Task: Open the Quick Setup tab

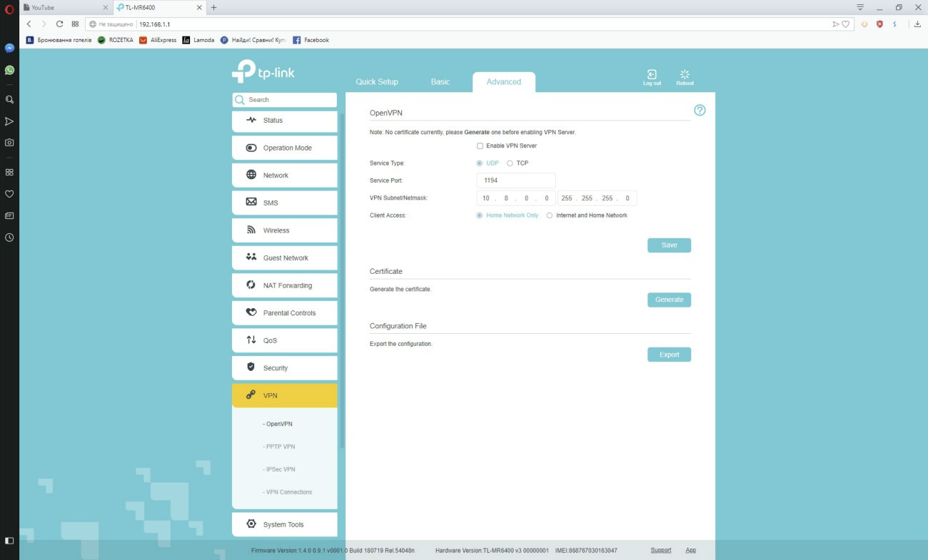Action: click(x=377, y=82)
